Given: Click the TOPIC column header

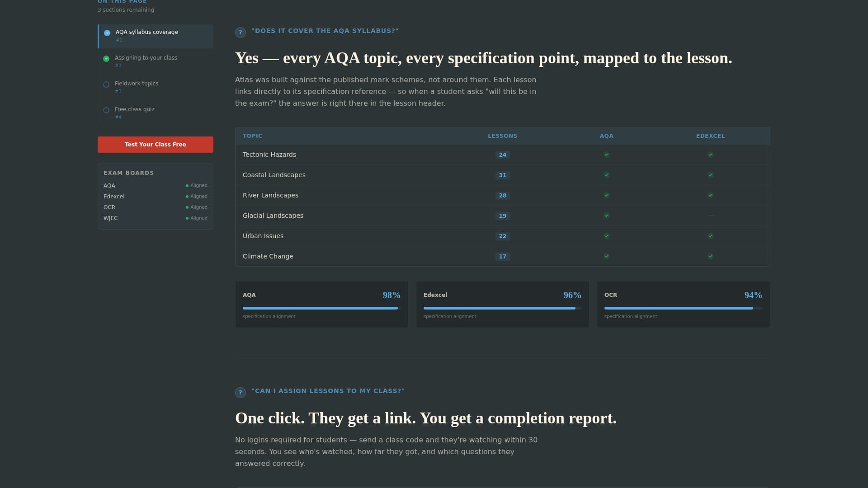Looking at the screenshot, I should coord(252,136).
